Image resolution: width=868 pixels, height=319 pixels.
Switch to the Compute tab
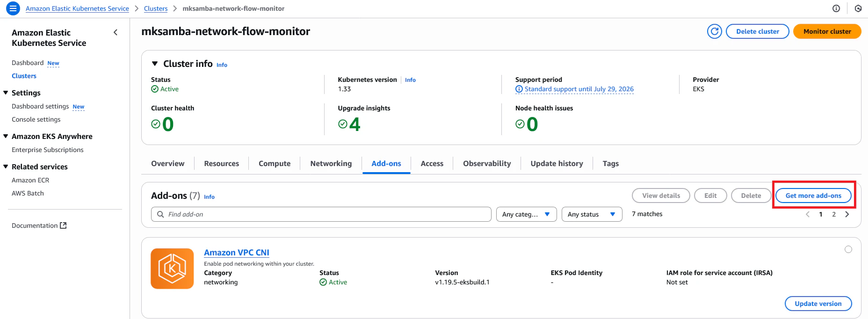(275, 163)
